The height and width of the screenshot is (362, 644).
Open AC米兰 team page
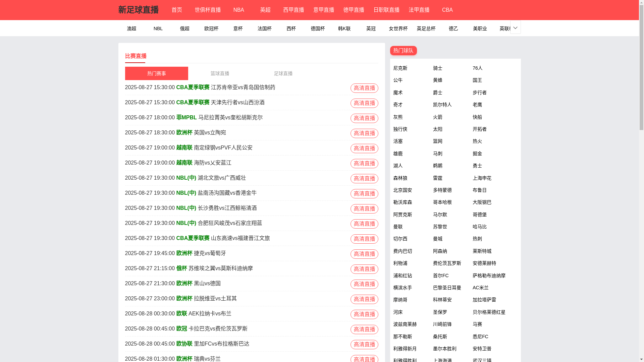click(481, 288)
